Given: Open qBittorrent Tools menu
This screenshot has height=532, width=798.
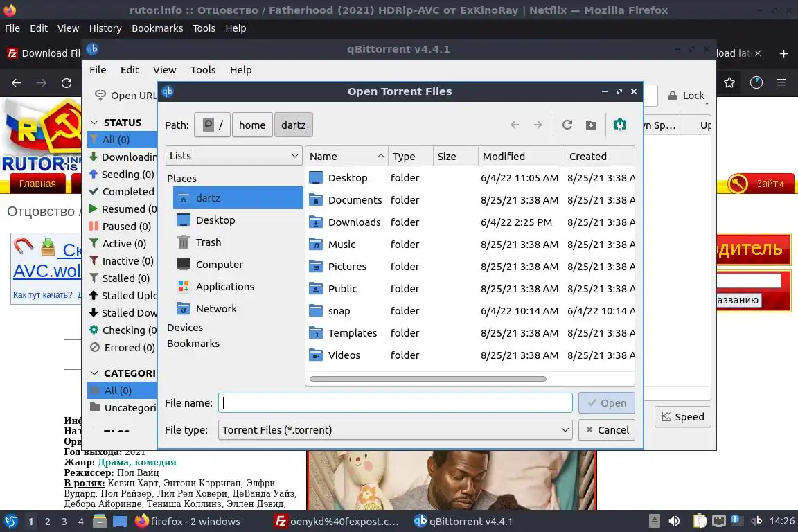Looking at the screenshot, I should click(203, 70).
